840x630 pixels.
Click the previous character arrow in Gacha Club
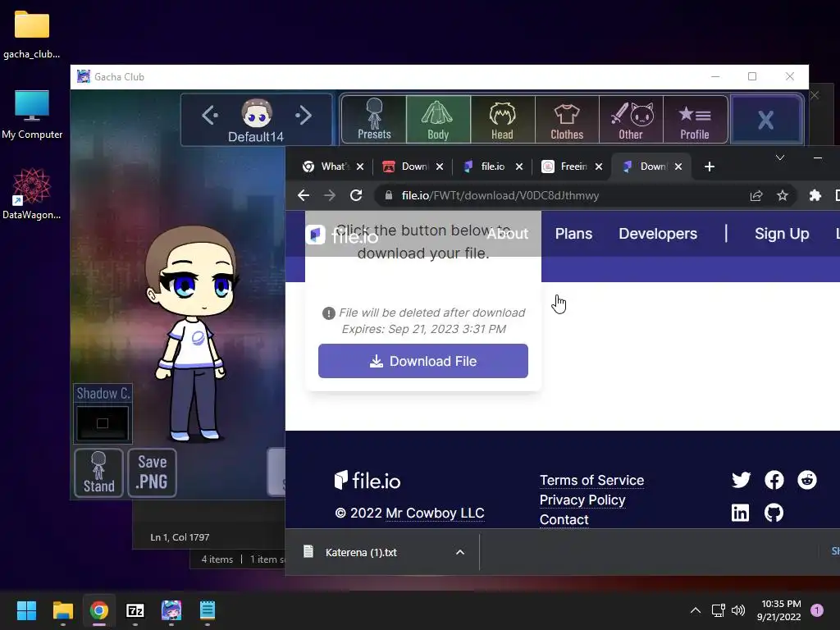coord(209,115)
